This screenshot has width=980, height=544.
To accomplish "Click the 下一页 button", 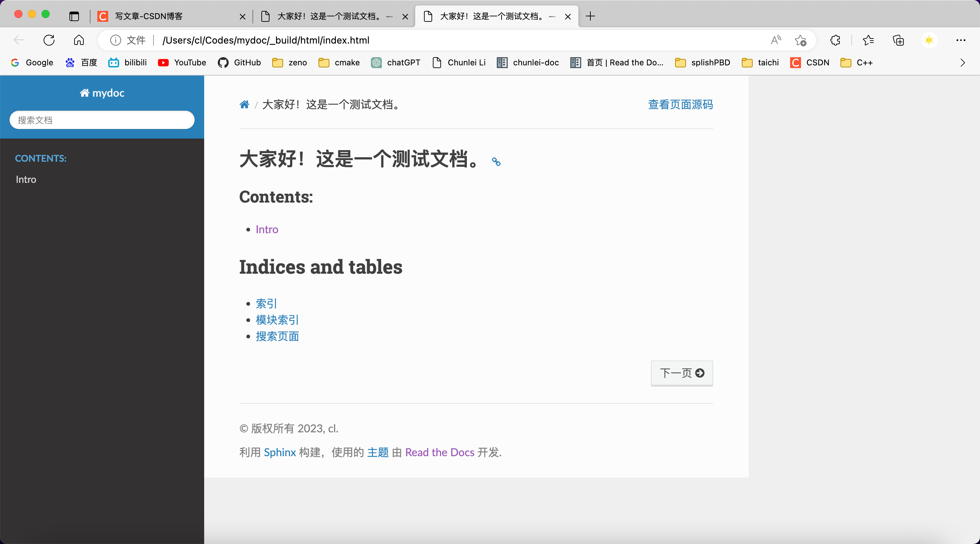I will pyautogui.click(x=681, y=373).
